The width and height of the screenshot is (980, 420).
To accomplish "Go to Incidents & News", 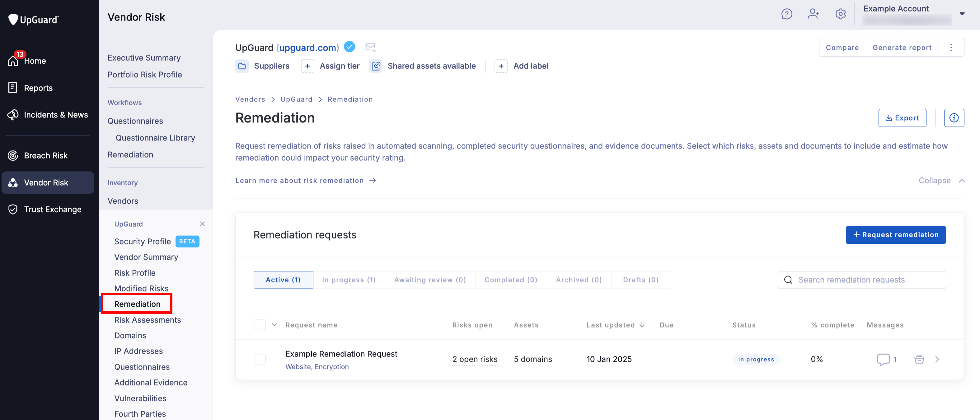I will 48,115.
